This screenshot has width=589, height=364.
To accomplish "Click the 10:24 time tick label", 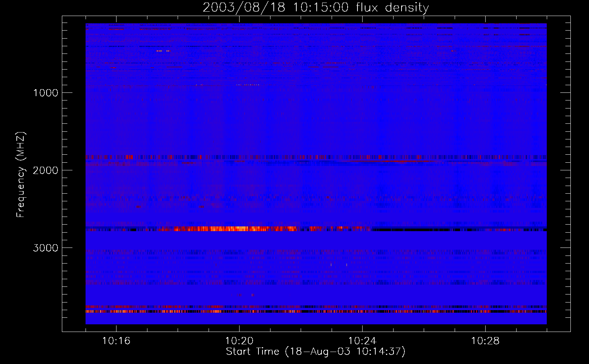I will coord(363,341).
